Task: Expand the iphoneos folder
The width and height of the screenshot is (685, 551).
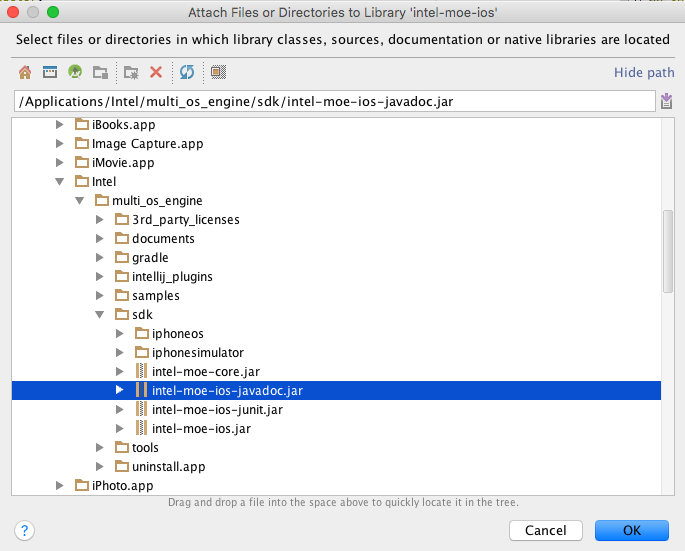Action: coord(120,334)
